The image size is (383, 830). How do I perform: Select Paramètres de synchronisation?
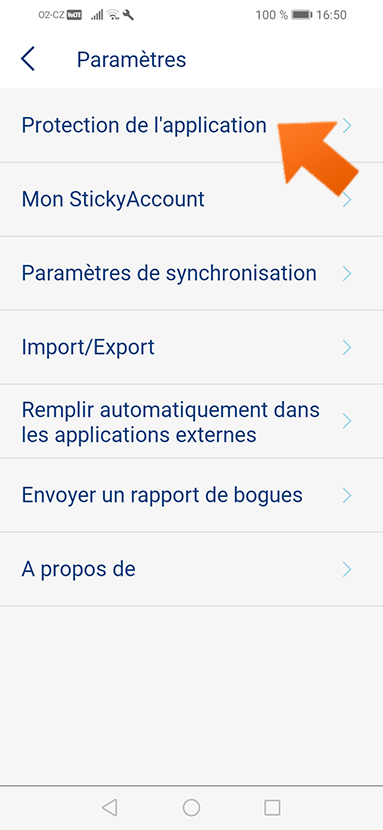[192, 274]
